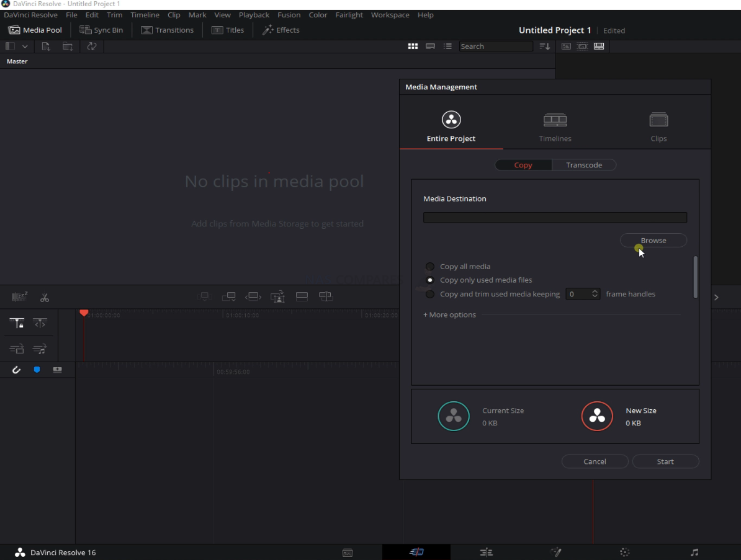This screenshot has width=741, height=560.
Task: Select Copy only used media files
Action: pyautogui.click(x=429, y=280)
